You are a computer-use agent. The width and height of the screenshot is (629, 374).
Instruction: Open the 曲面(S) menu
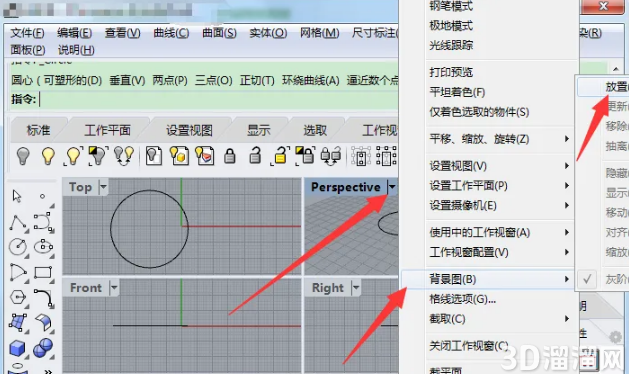pos(219,33)
